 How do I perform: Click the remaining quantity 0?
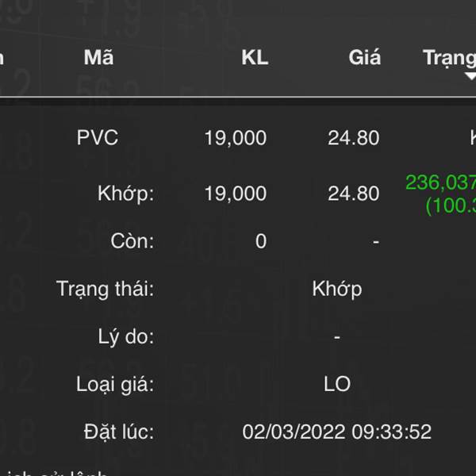261,241
